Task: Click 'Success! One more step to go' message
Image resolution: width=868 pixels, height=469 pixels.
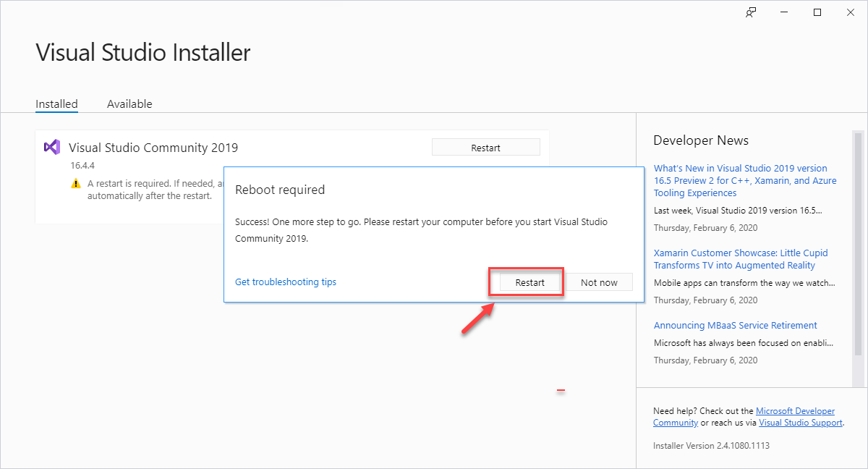Action: [x=421, y=229]
